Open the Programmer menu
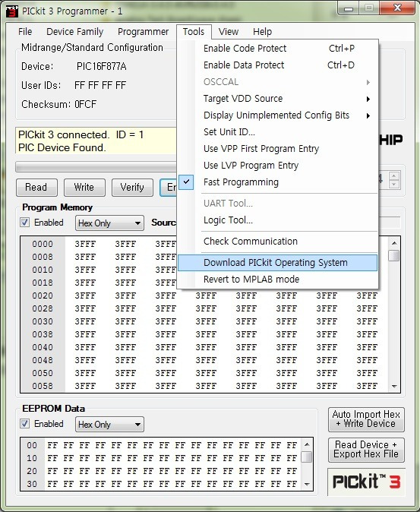 click(143, 32)
